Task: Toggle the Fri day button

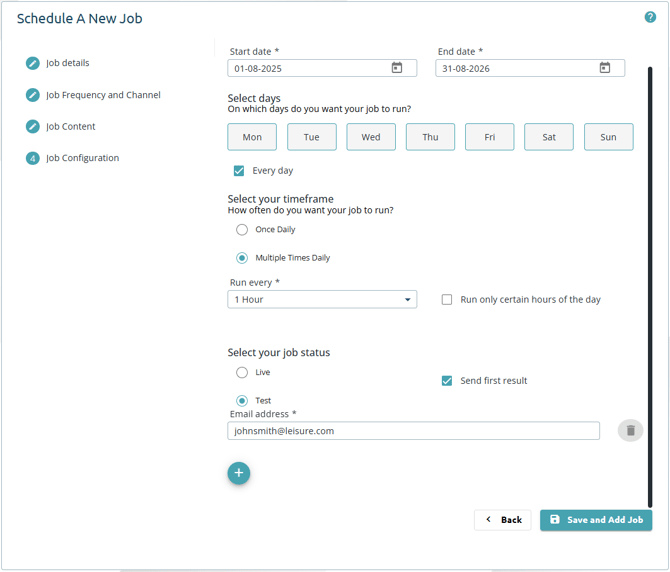Action: pyautogui.click(x=490, y=137)
